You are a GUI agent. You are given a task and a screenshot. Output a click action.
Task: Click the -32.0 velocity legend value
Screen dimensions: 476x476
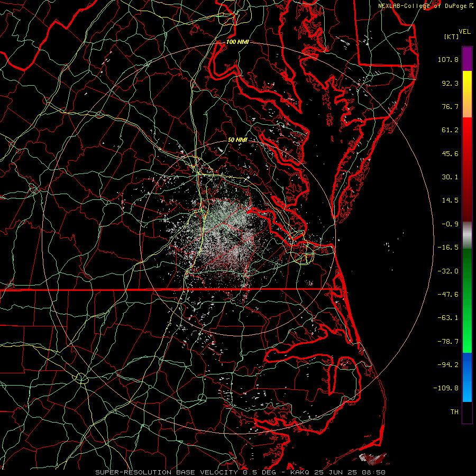coord(448,271)
